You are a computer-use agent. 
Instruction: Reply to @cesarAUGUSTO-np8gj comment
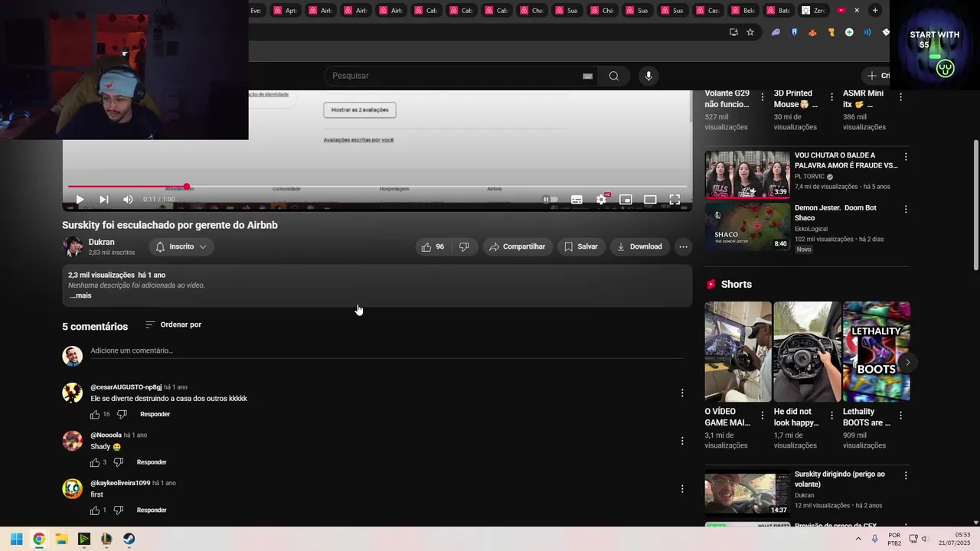(x=155, y=414)
